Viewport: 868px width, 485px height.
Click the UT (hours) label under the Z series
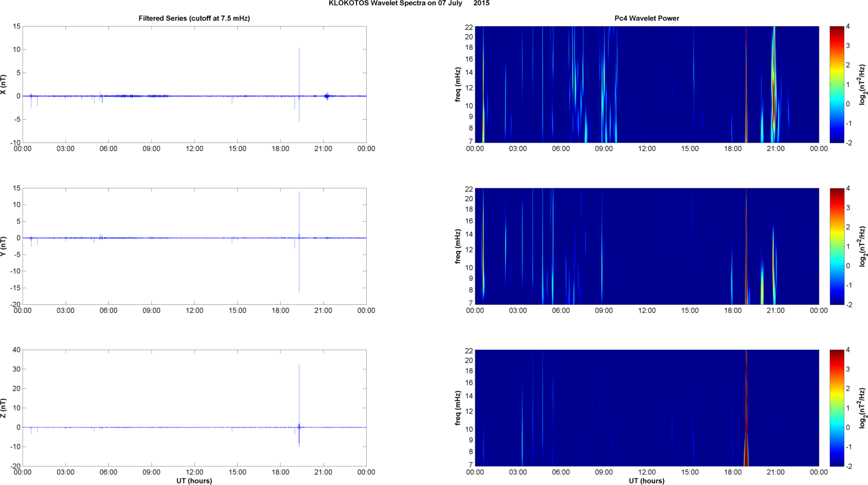tap(194, 480)
